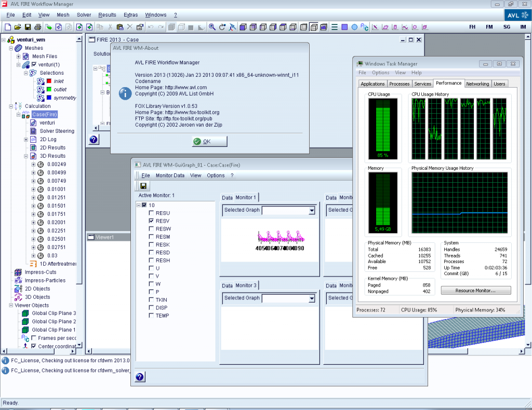Click the green import arrow toolbar icon
The image size is (532, 410).
tap(48, 27)
